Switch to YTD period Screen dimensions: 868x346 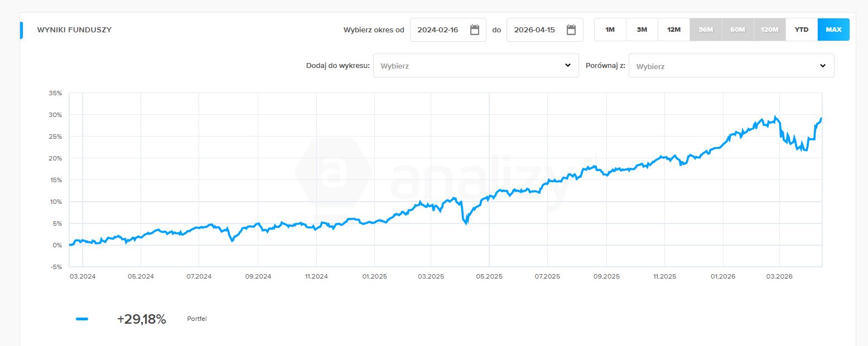(x=801, y=30)
